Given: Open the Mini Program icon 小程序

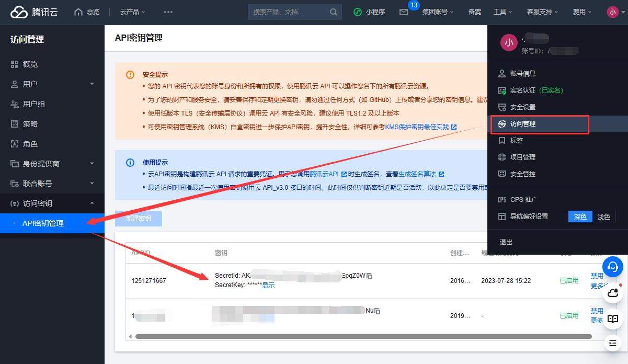Looking at the screenshot, I should pyautogui.click(x=369, y=12).
